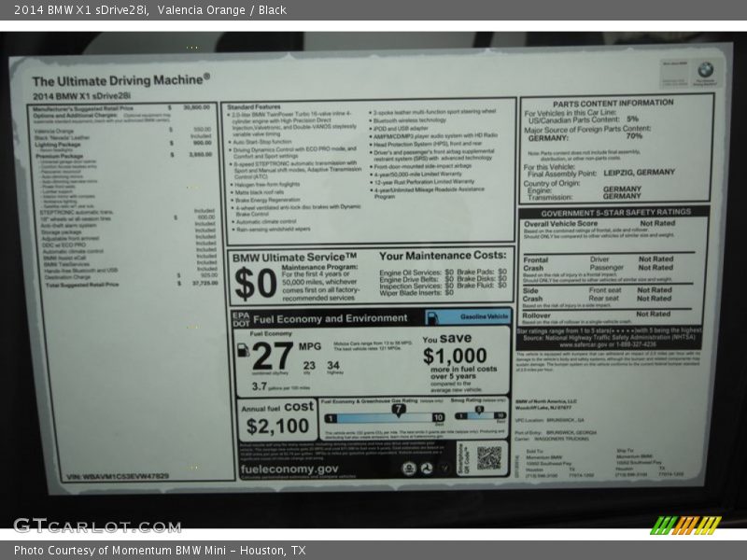Select the smog rating marker
Screen dimensions: 747x560
pos(479,410)
